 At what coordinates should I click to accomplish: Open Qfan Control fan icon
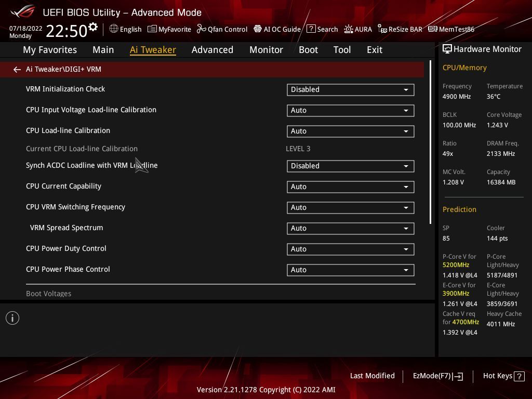(201, 29)
